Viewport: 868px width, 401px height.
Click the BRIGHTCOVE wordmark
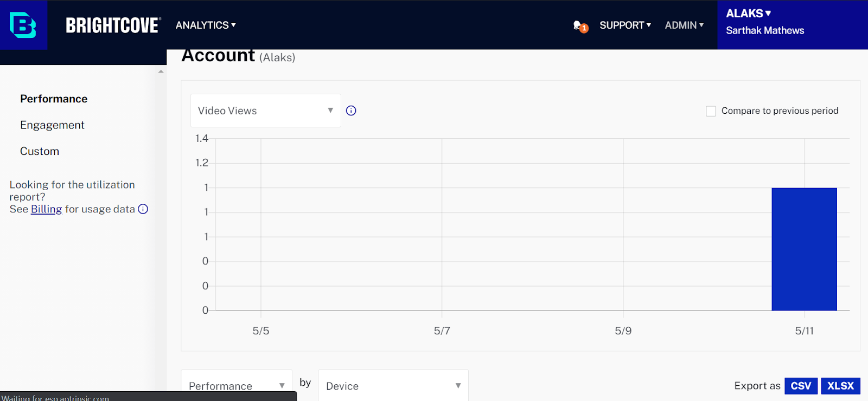tap(113, 25)
